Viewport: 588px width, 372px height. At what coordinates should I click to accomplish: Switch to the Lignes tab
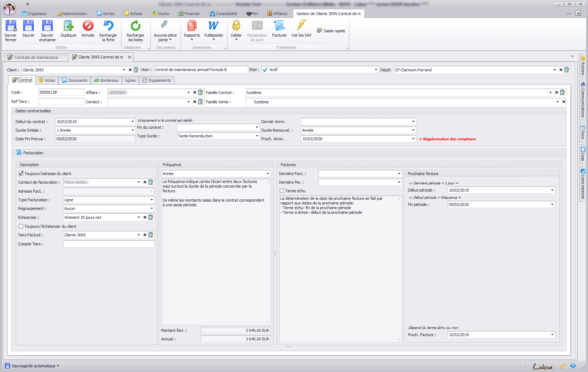pos(130,80)
